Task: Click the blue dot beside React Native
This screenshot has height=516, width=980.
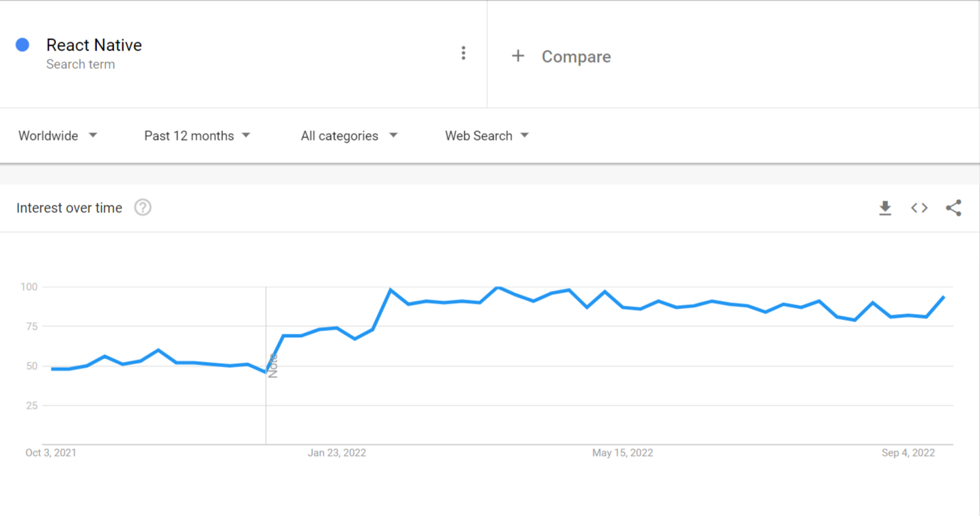Action: pos(23,45)
